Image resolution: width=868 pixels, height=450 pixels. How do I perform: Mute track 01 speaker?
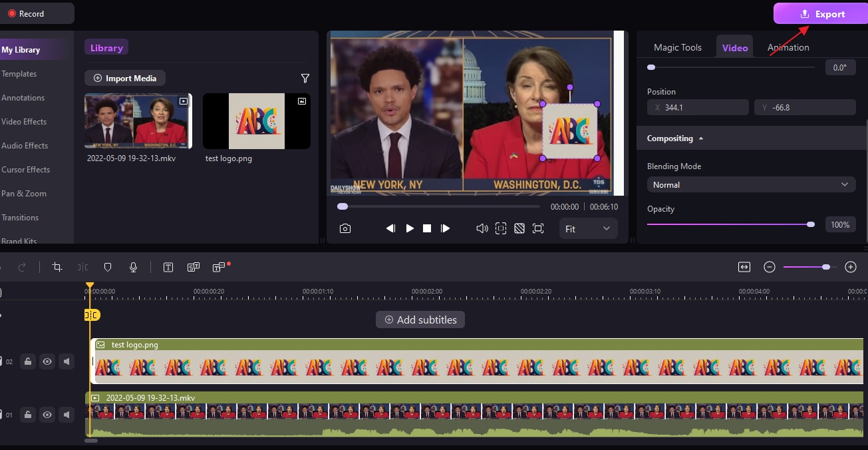tap(67, 415)
